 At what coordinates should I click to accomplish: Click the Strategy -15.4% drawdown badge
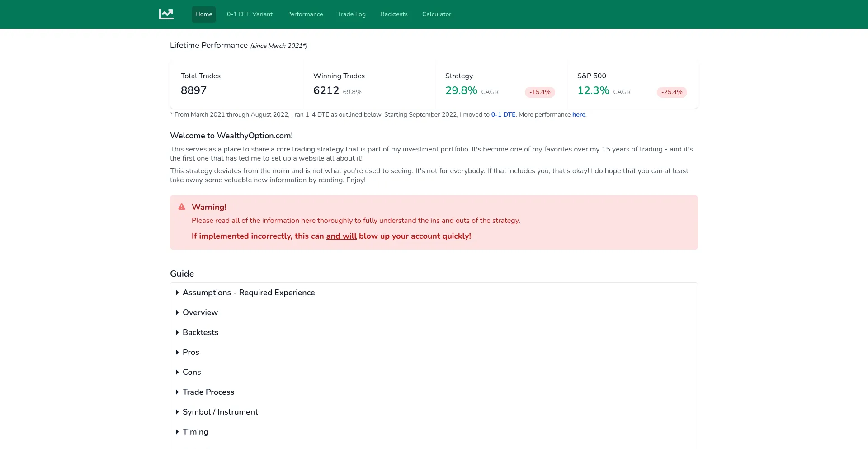coord(540,92)
